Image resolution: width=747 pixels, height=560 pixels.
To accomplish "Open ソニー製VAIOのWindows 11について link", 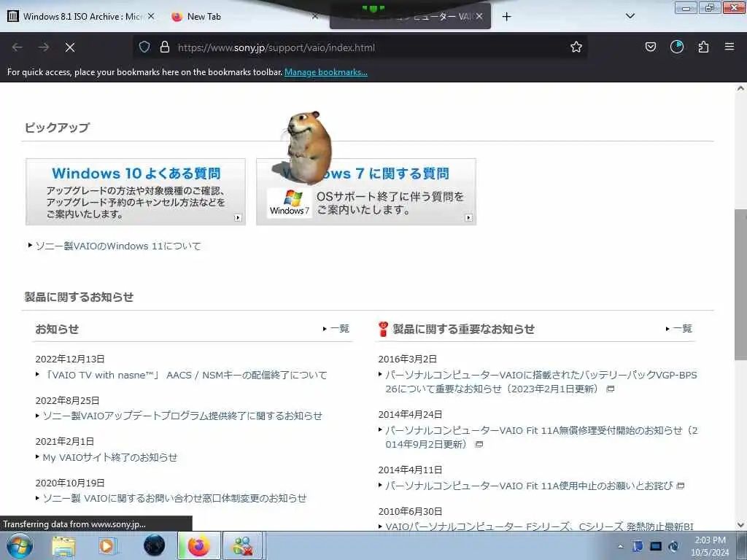I will (118, 246).
